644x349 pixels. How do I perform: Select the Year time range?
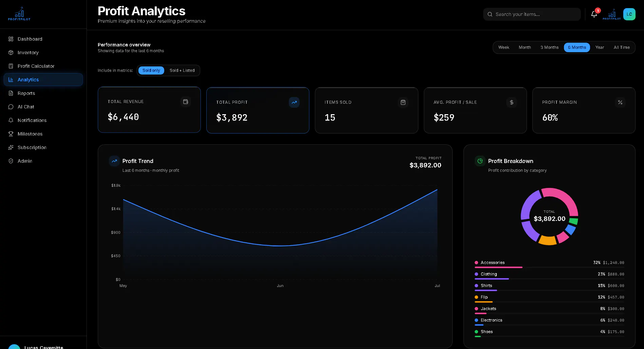tap(600, 47)
